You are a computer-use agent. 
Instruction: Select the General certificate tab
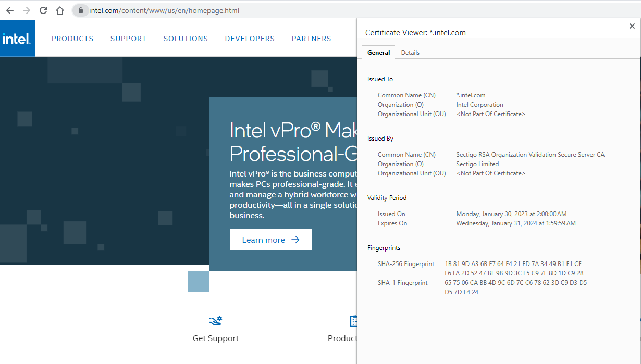378,52
